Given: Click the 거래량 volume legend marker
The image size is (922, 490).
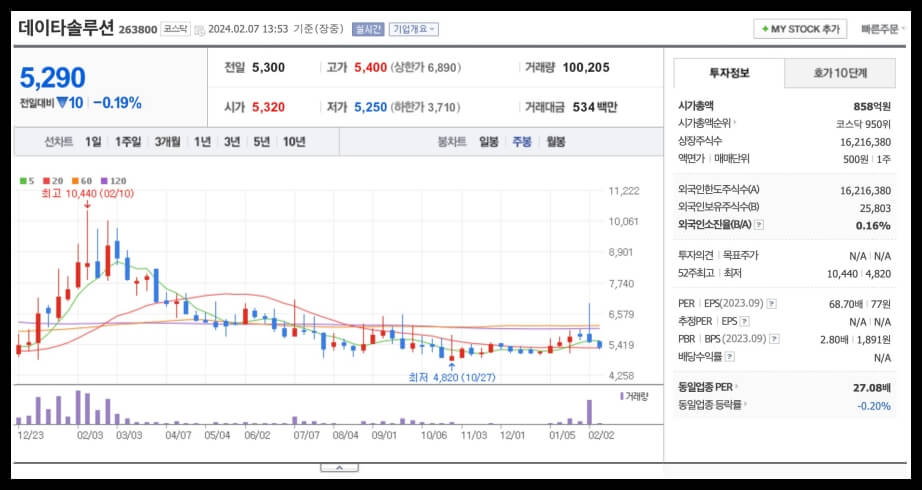Looking at the screenshot, I should coord(634,396).
